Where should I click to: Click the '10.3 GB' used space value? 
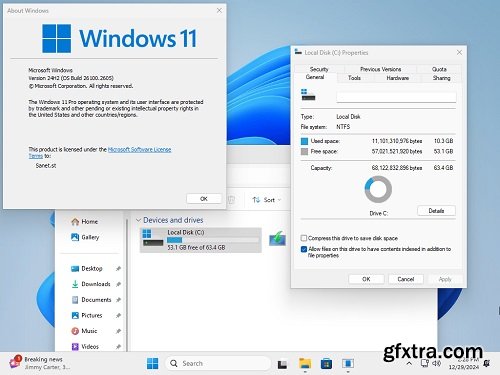[x=443, y=141]
